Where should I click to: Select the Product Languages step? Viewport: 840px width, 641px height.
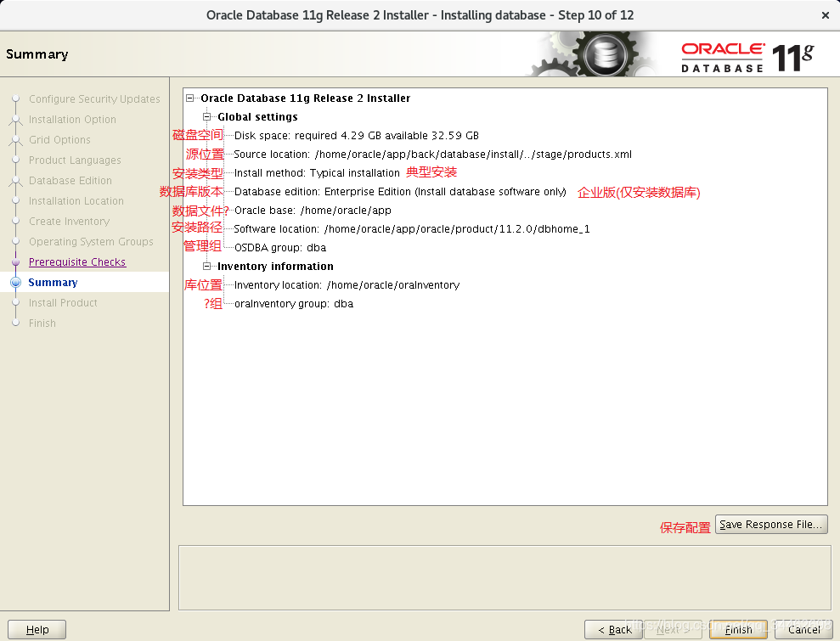(x=75, y=160)
